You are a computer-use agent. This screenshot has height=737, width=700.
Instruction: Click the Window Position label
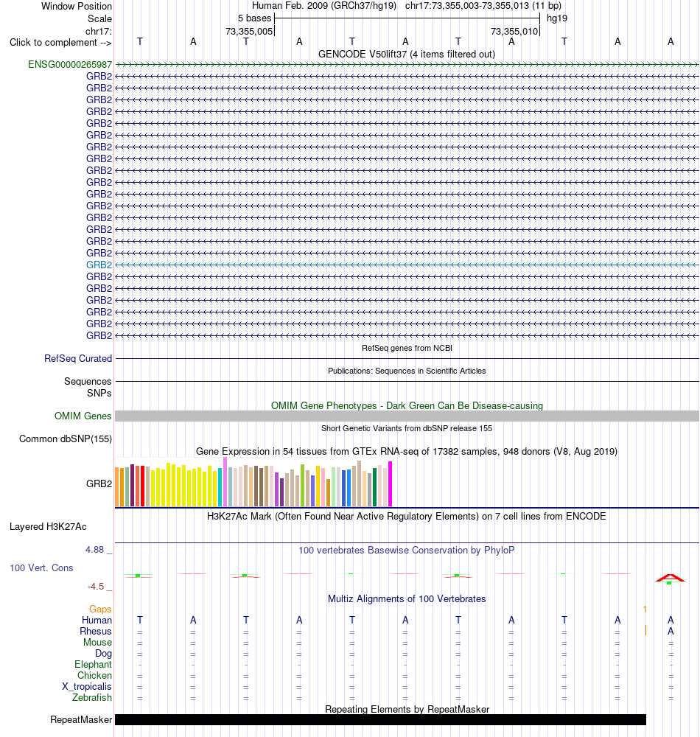point(77,6)
